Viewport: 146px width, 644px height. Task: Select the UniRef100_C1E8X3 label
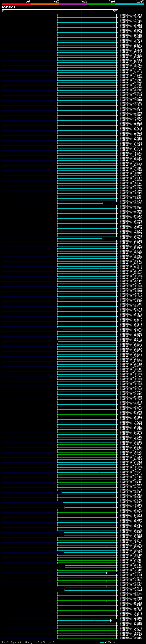click(131, 123)
